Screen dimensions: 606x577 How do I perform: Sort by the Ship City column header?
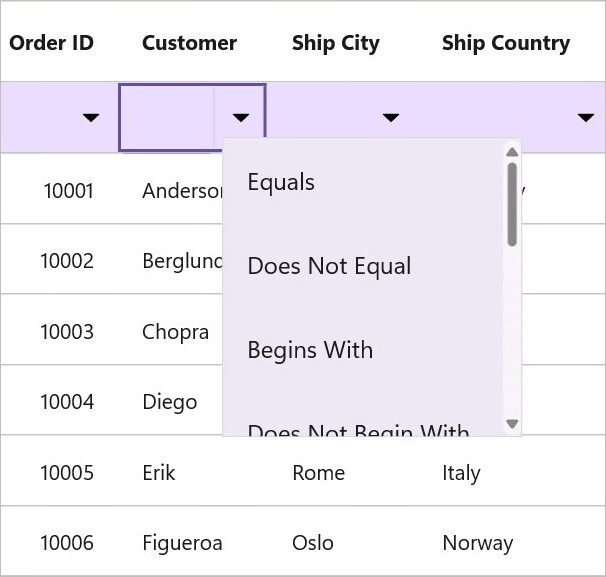336,43
